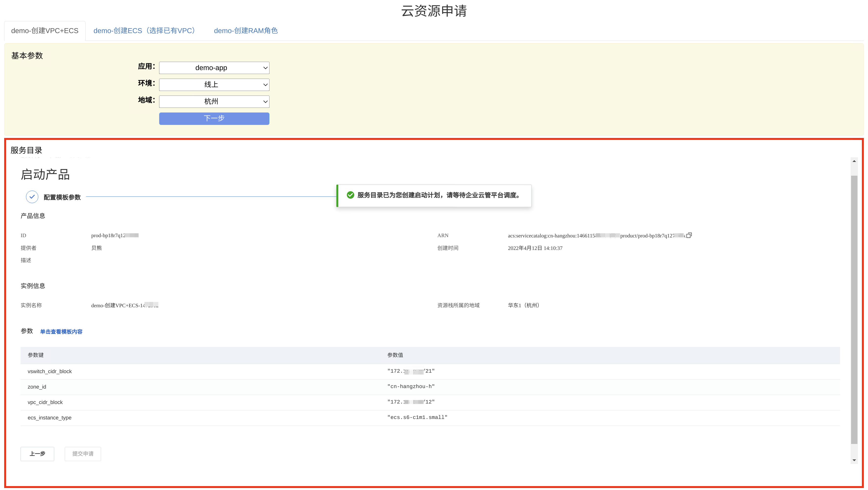The image size is (868, 490).
Task: Click the ecs_instance_type parameter row
Action: click(x=50, y=417)
